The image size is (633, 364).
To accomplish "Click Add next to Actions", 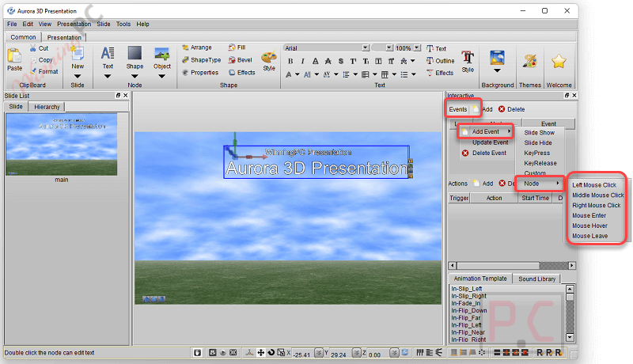I will [483, 184].
